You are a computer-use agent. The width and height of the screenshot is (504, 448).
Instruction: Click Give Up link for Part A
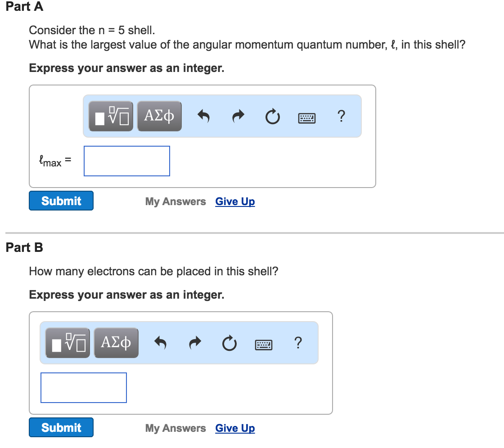(235, 202)
